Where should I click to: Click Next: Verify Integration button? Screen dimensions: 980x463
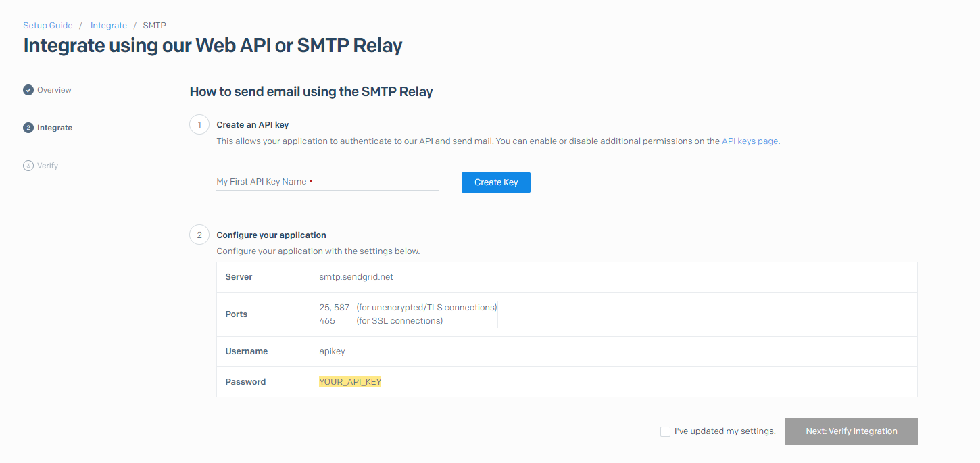[852, 431]
